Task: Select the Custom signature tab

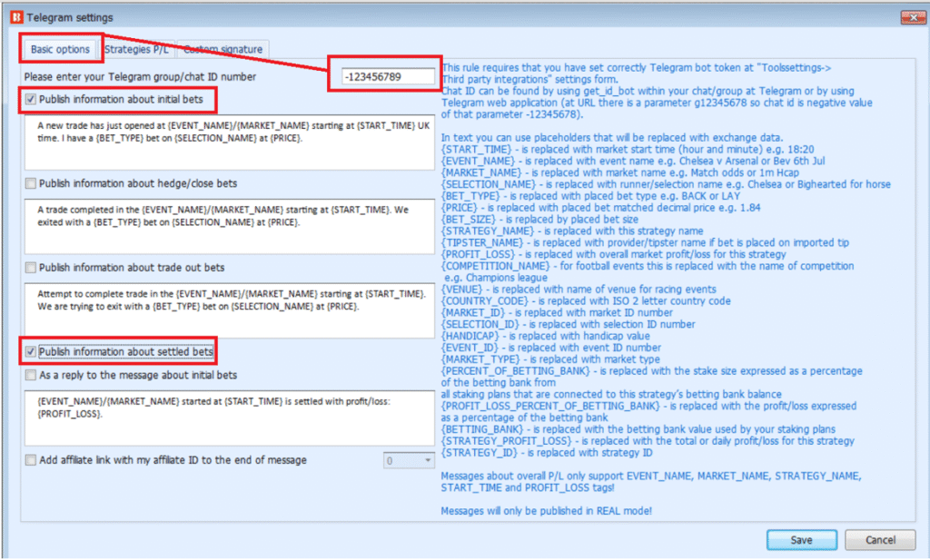Action: (x=223, y=49)
